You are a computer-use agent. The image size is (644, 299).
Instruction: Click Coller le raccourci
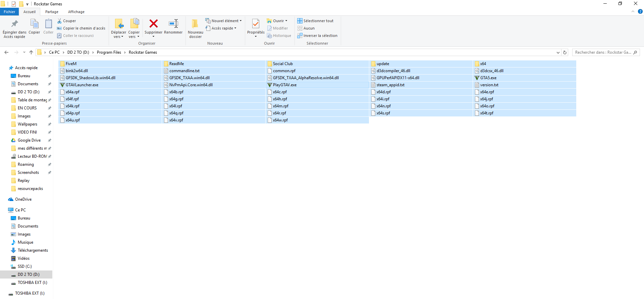point(75,36)
